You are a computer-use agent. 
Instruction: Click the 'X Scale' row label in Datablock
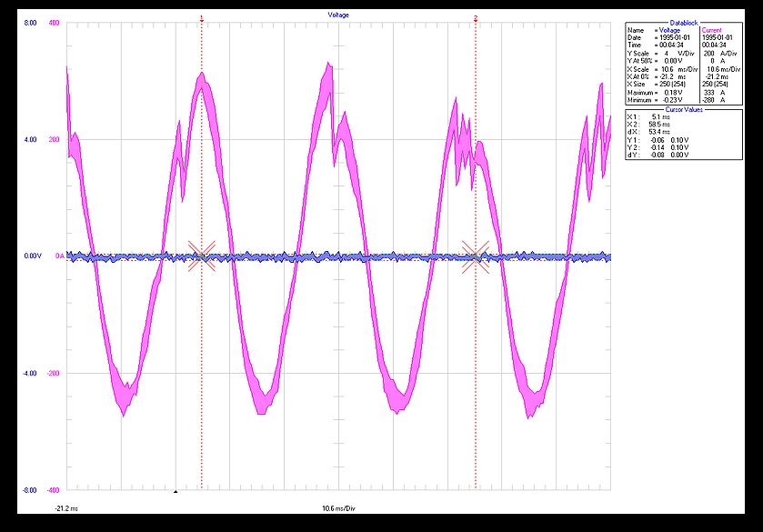pyautogui.click(x=638, y=70)
